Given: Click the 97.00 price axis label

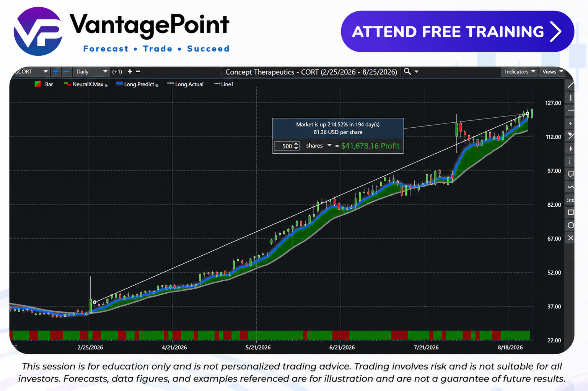Looking at the screenshot, I should tap(554, 171).
